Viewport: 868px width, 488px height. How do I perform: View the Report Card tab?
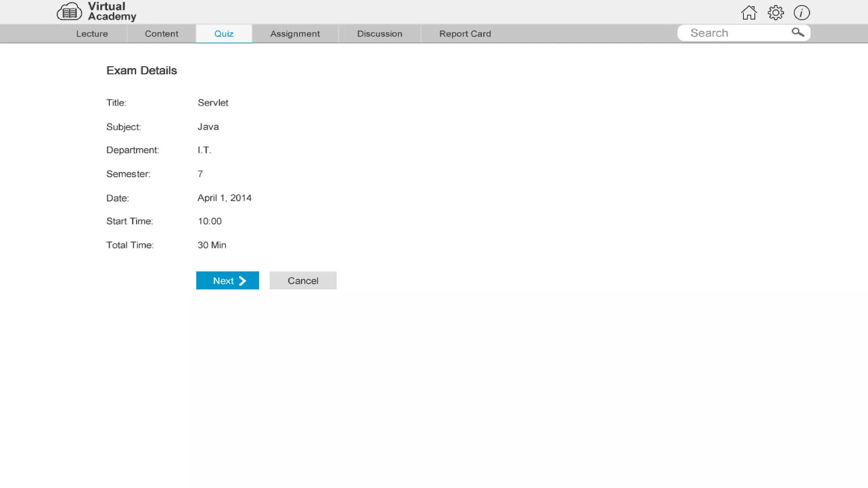465,34
